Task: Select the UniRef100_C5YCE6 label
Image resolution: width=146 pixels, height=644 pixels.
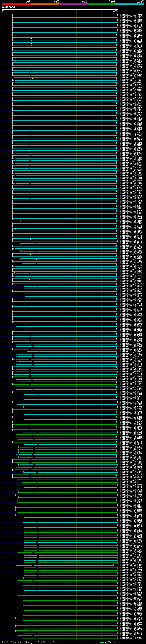Action: pyautogui.click(x=131, y=60)
